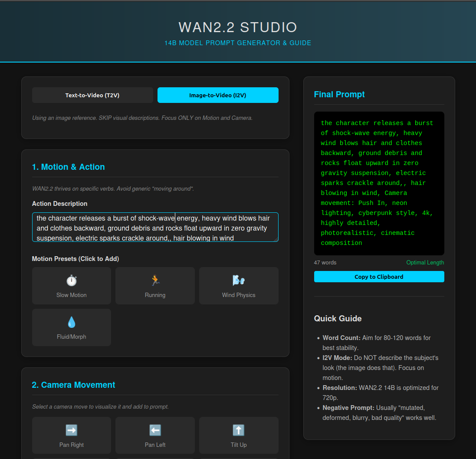Select the Final Prompt text block

tap(378, 182)
